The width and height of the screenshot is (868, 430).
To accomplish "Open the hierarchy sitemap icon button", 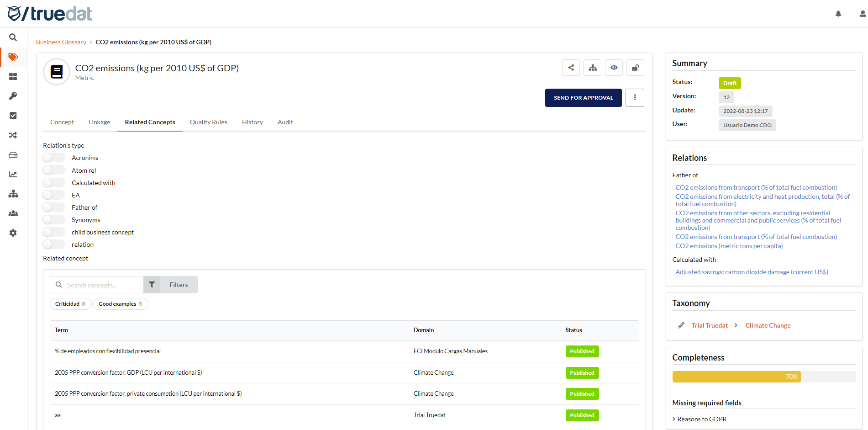I will [x=592, y=68].
